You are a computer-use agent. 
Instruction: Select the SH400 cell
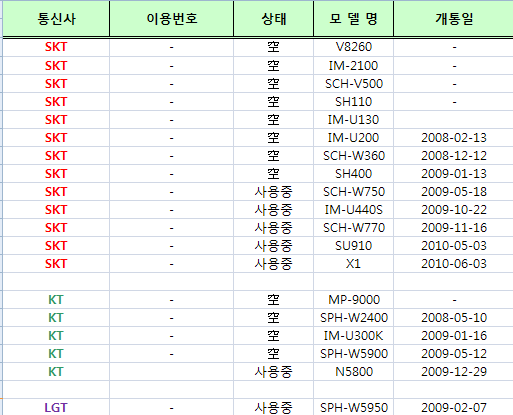[x=354, y=174]
